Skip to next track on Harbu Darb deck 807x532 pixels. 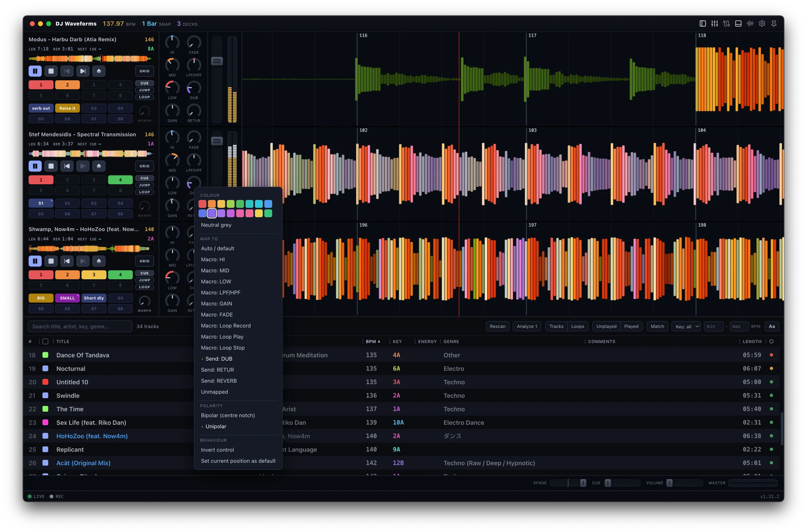tap(83, 71)
